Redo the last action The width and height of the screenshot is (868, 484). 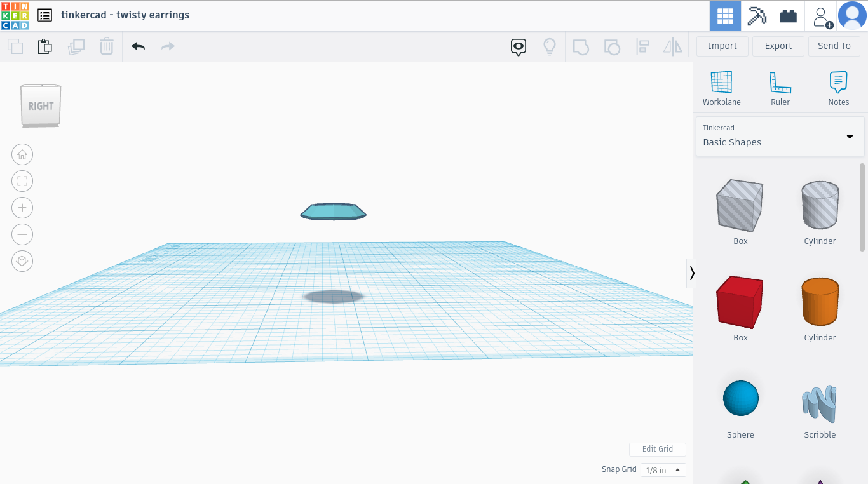pyautogui.click(x=168, y=46)
